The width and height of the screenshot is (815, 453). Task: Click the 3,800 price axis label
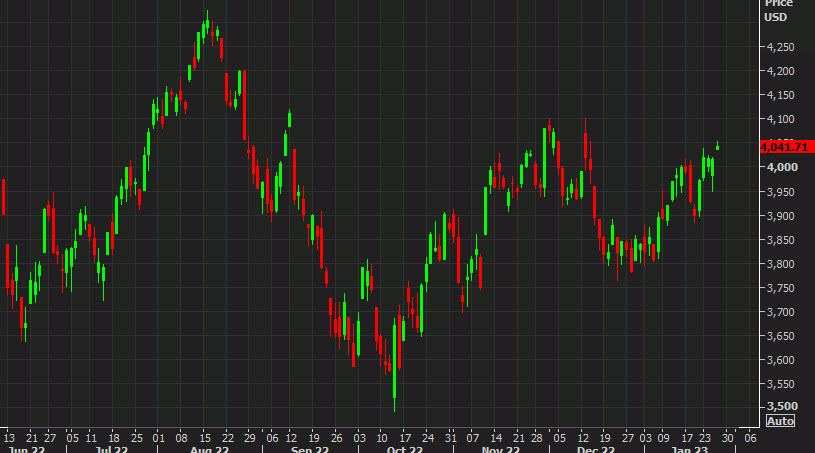(781, 264)
